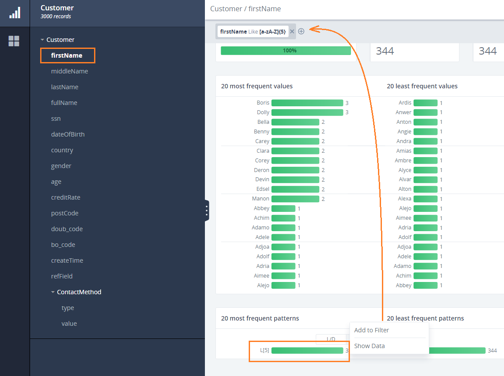This screenshot has width=504, height=376.
Task: Click the L[5] pattern bar
Action: tap(307, 350)
